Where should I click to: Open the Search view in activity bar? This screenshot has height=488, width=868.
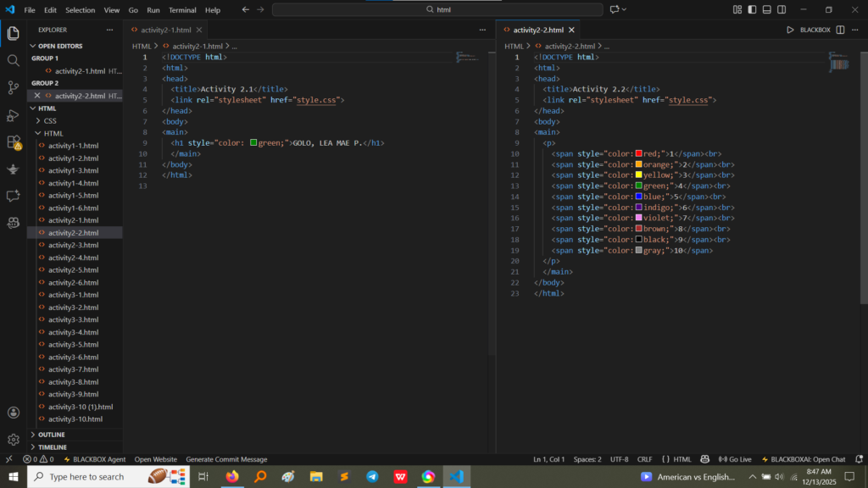click(x=13, y=60)
